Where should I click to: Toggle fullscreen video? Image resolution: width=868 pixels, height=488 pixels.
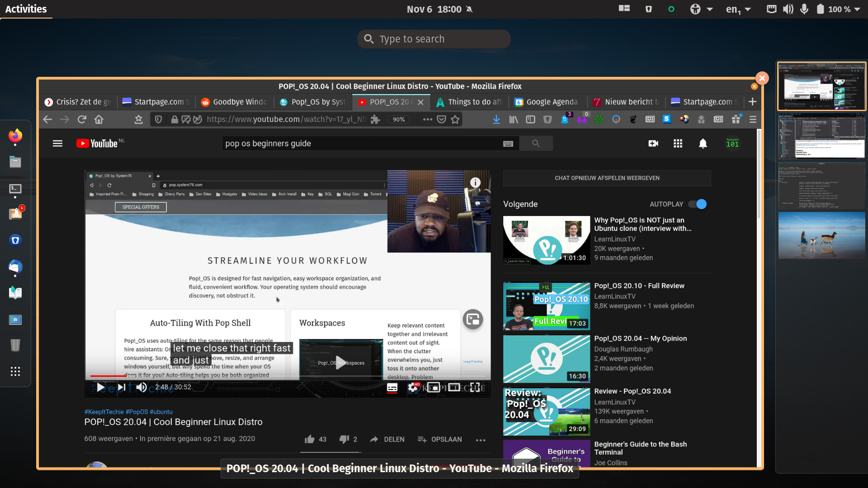tap(475, 387)
